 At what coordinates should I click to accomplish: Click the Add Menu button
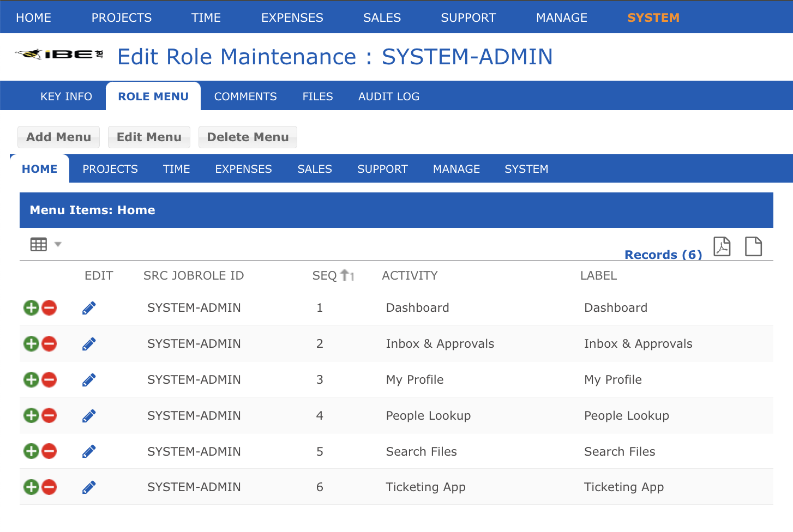coord(59,137)
